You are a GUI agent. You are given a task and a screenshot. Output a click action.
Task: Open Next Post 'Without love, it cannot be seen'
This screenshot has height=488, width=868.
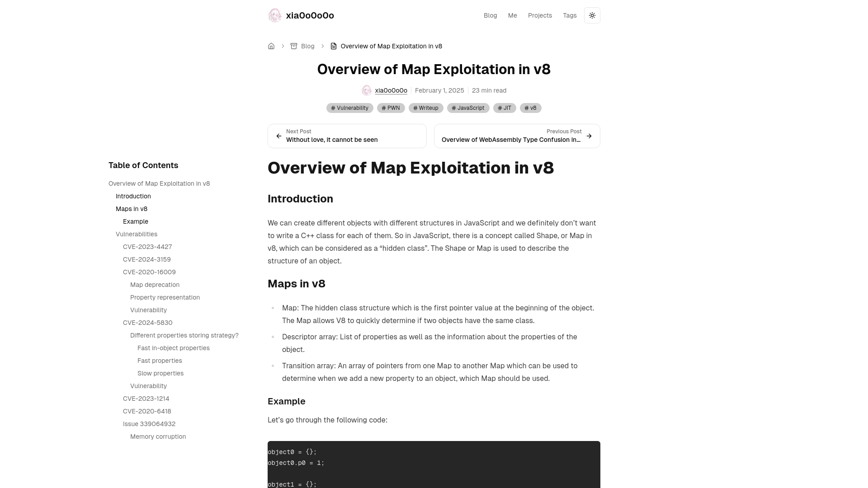[347, 136]
